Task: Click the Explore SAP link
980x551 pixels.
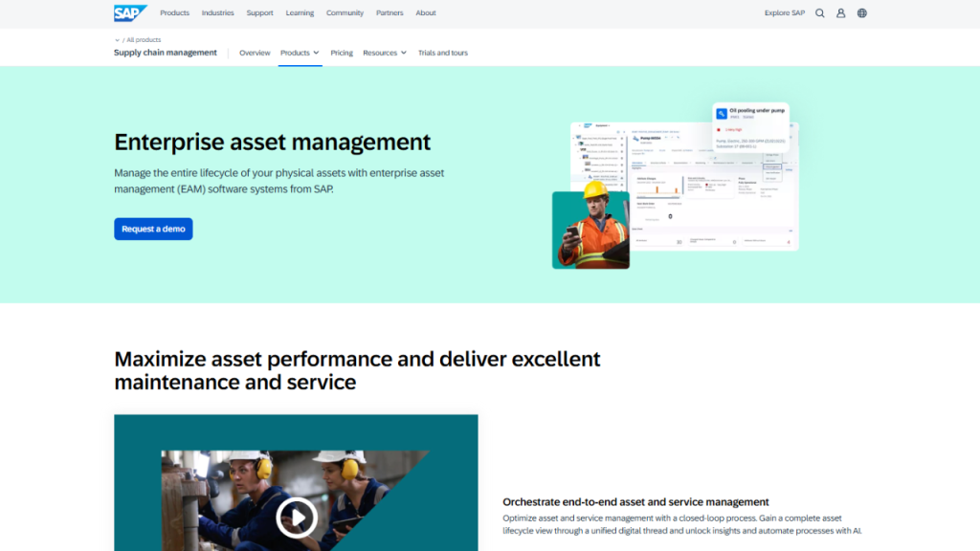Action: [784, 13]
